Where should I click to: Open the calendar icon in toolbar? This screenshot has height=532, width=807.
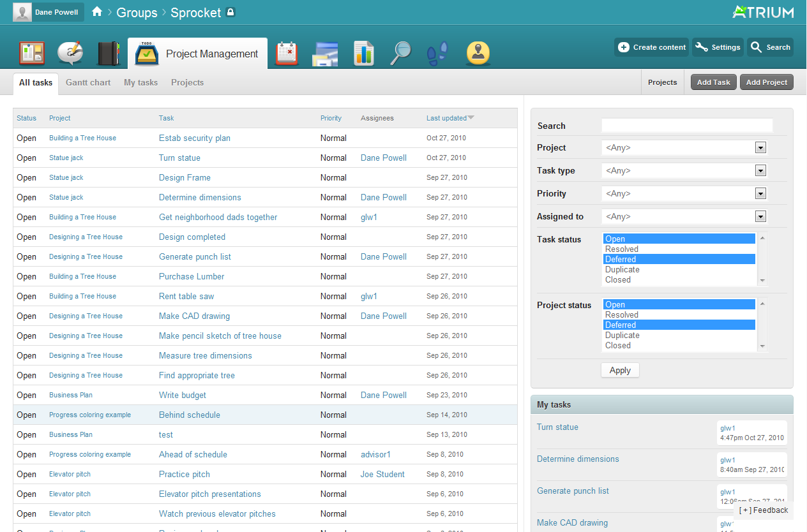287,54
